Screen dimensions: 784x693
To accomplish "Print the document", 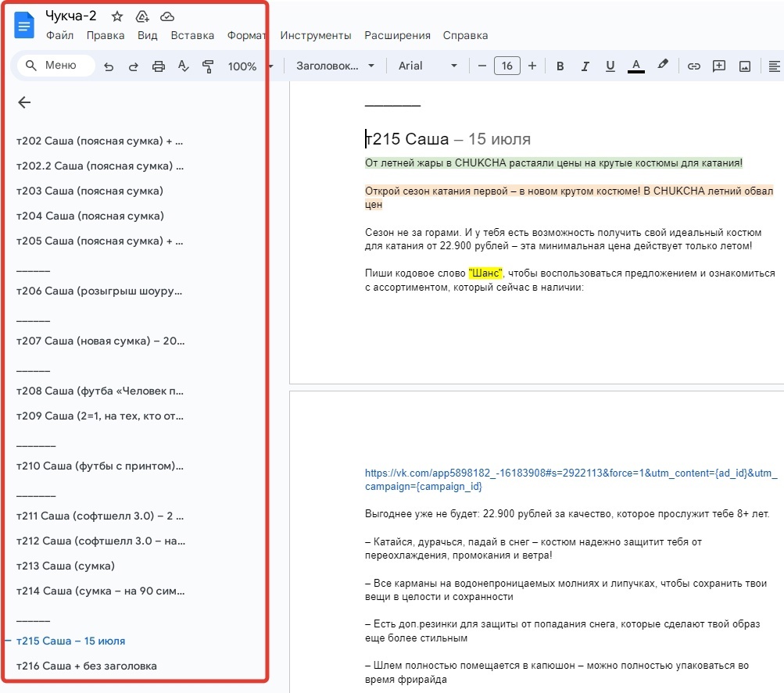I will 159,66.
